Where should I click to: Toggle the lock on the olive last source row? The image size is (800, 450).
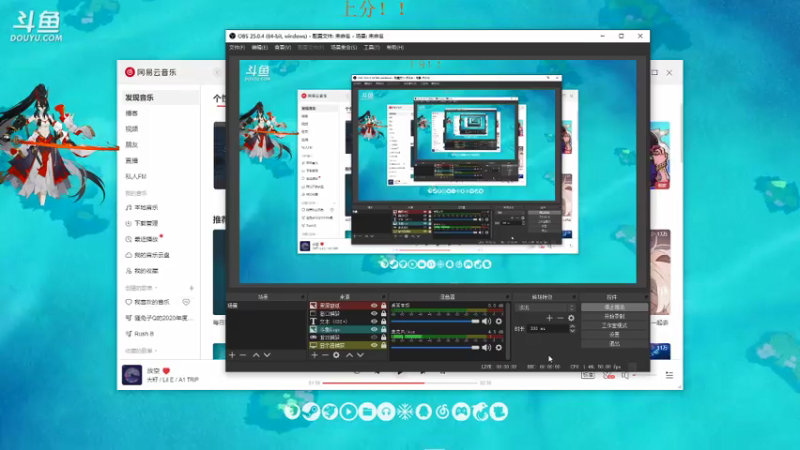click(x=384, y=345)
